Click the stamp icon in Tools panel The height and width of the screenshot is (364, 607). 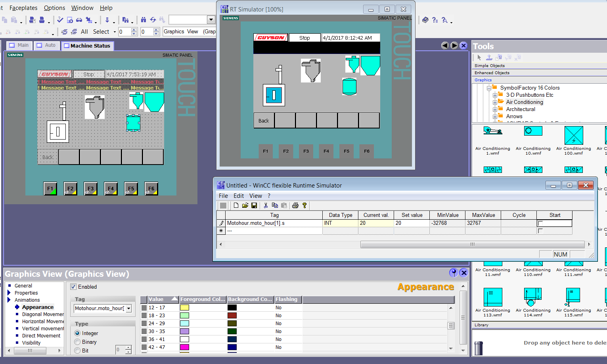click(x=489, y=57)
